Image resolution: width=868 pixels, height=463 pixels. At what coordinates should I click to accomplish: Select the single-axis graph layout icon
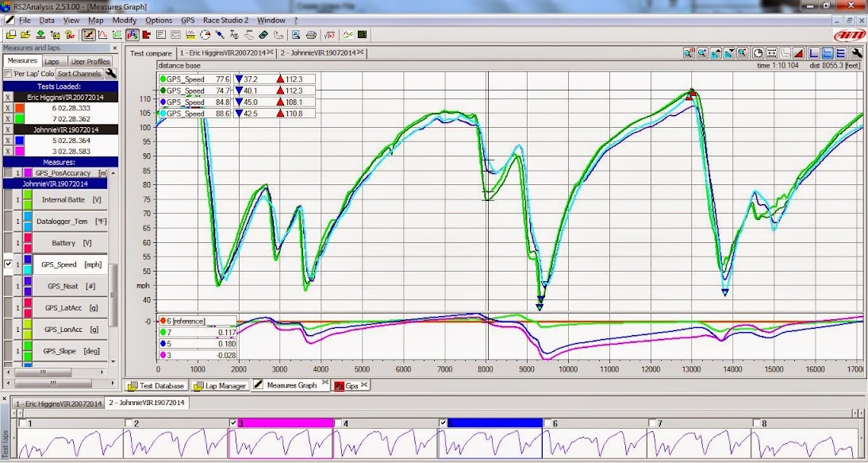pyautogui.click(x=814, y=53)
